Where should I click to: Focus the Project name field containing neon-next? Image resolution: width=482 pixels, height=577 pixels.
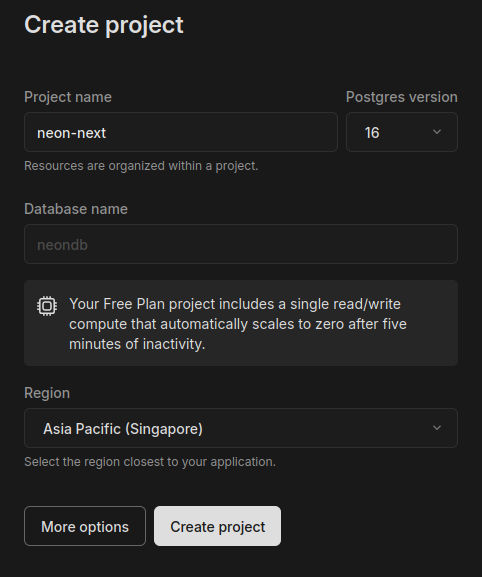(x=181, y=132)
